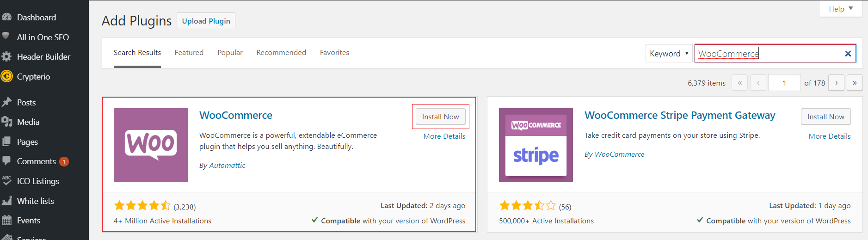Open Header Builder menu
This screenshot has height=240, width=868.
coord(44,56)
